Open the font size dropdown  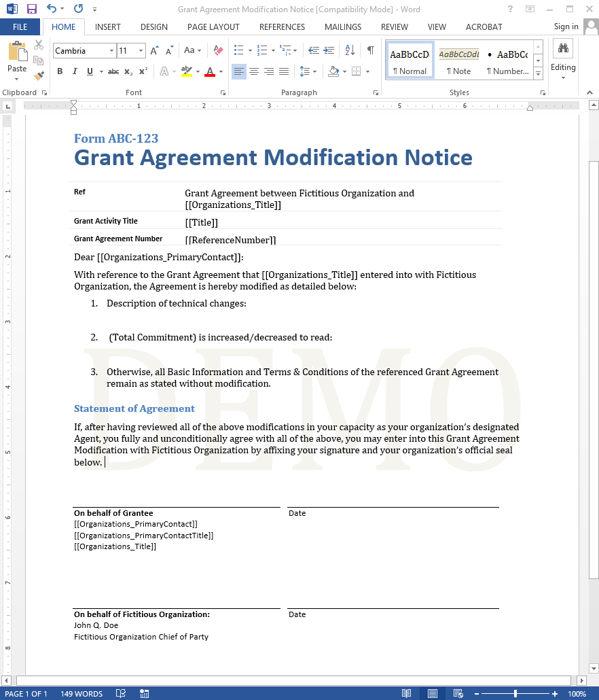tap(141, 50)
